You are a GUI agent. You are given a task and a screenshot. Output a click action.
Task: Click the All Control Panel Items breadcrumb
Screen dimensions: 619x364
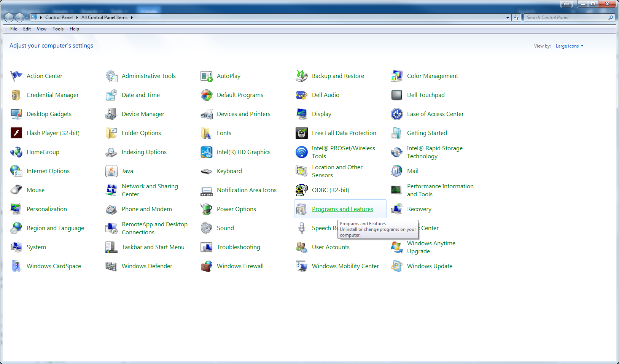pos(104,17)
